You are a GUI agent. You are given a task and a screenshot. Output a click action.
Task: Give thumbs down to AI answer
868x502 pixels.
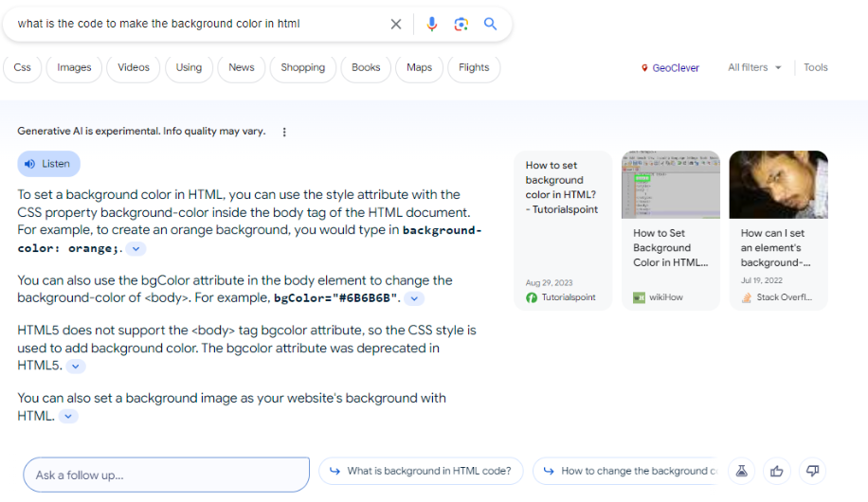[812, 471]
